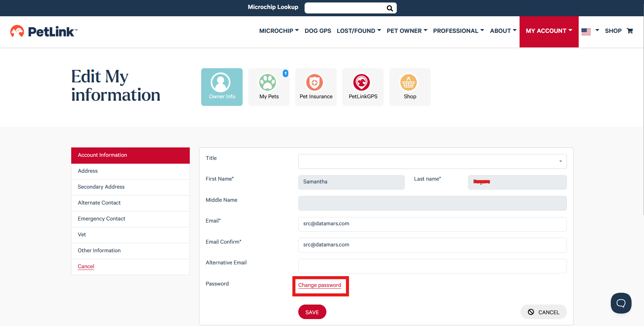
Task: Click the My Pets notification badge
Action: (286, 73)
